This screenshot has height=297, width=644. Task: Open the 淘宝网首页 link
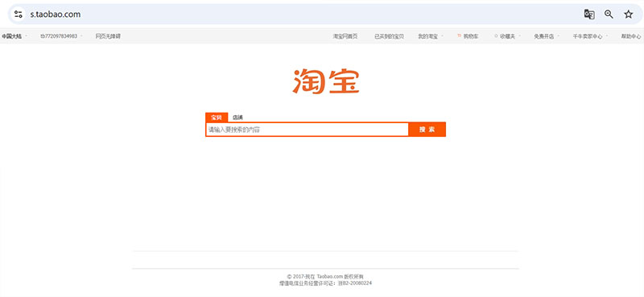click(x=345, y=36)
